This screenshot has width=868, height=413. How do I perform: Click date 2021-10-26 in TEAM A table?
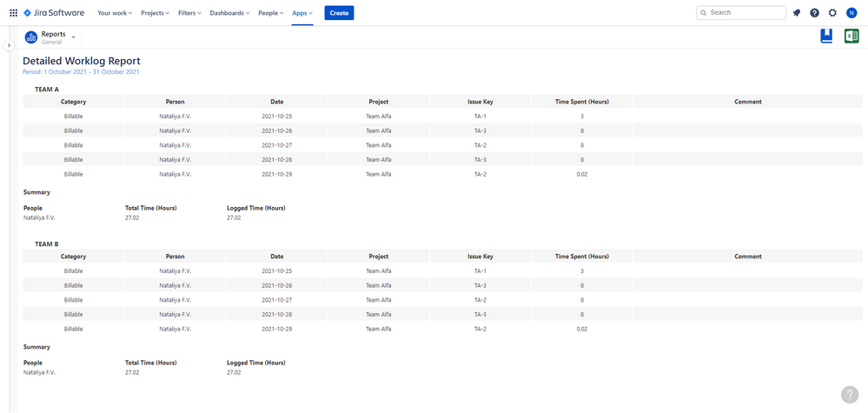coord(277,130)
